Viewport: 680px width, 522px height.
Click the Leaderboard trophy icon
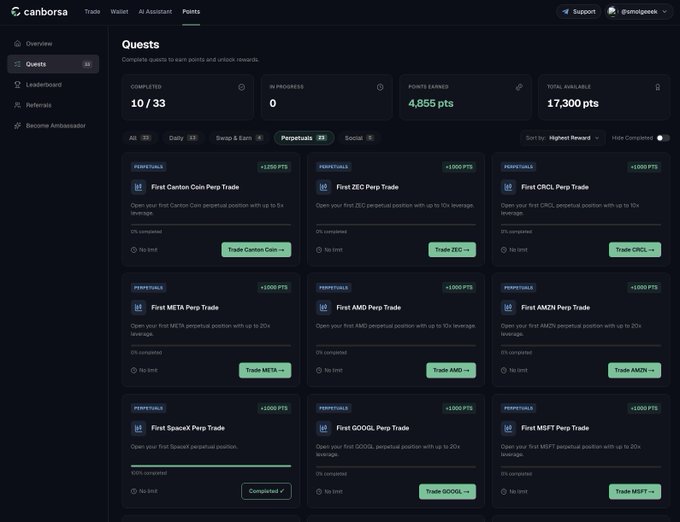pos(17,85)
